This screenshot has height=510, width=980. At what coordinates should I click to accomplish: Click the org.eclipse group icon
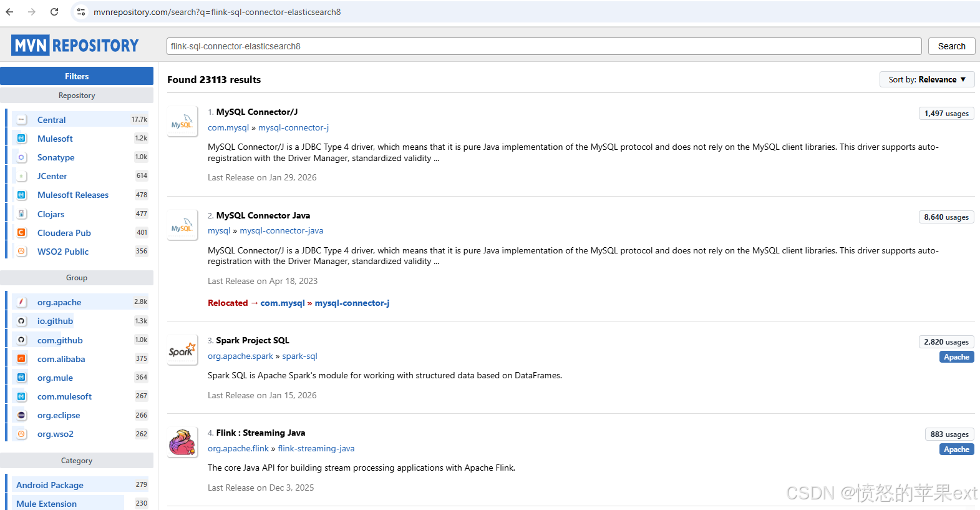coord(22,415)
